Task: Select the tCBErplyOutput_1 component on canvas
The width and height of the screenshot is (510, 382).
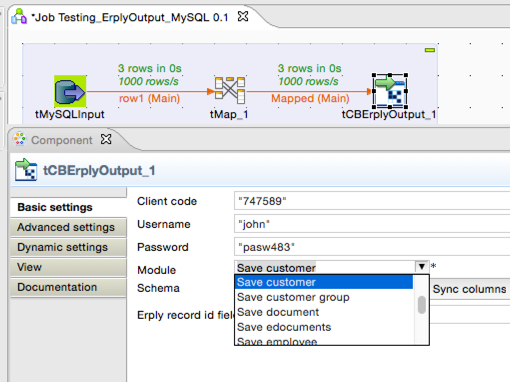Action: (x=390, y=91)
